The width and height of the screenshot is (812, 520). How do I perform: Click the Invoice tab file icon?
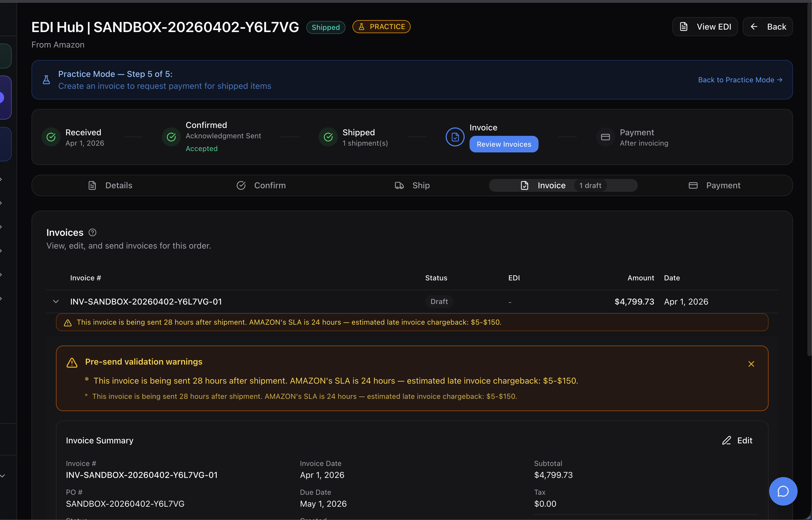524,185
